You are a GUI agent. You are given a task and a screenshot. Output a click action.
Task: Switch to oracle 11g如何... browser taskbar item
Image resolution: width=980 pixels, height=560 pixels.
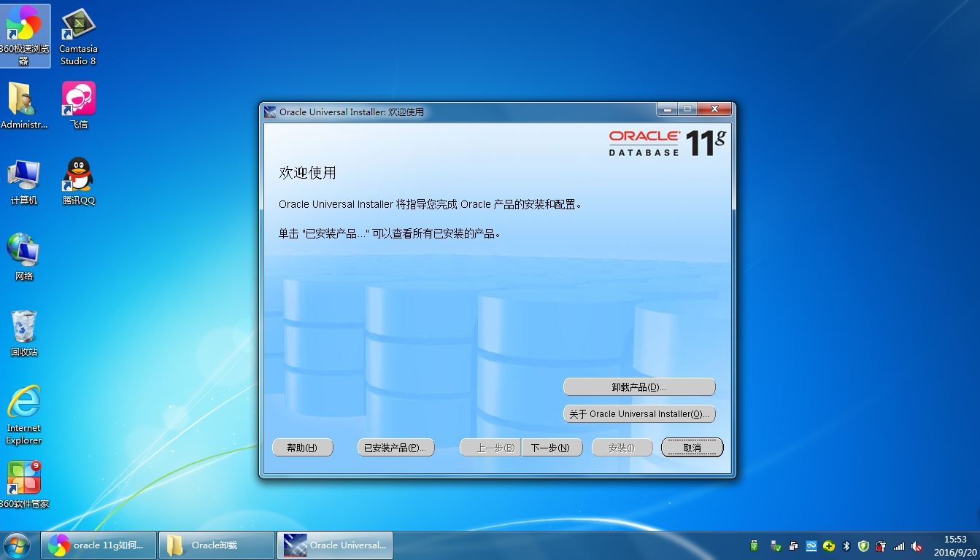pos(98,545)
